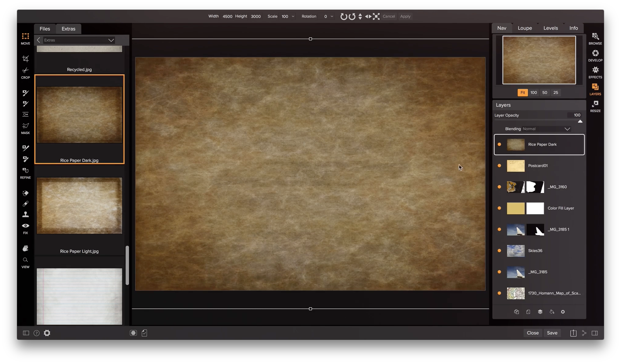Select the Zoom magnifier tool
This screenshot has height=364, width=621.
tap(25, 260)
